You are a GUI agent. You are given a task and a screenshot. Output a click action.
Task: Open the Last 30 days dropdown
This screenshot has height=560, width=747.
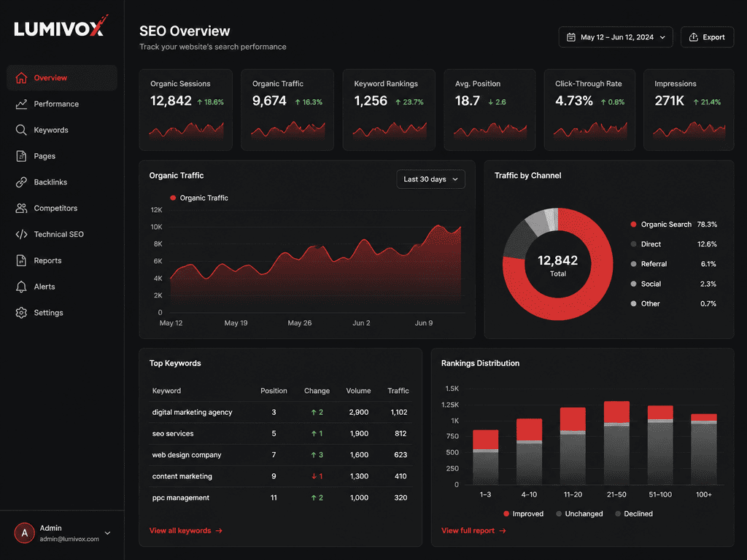[430, 179]
